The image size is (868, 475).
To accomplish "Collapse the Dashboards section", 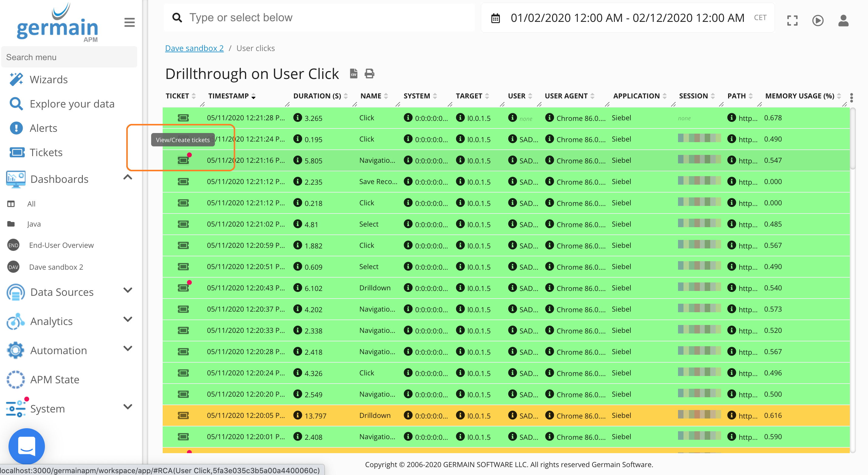I will point(128,177).
